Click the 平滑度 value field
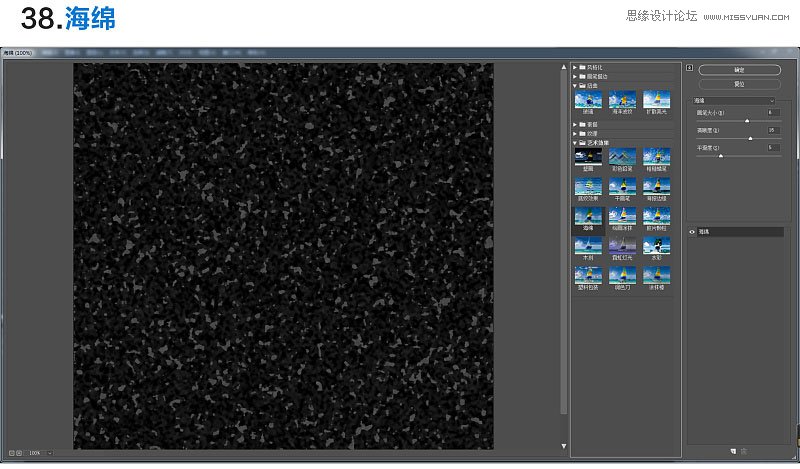 (x=773, y=147)
